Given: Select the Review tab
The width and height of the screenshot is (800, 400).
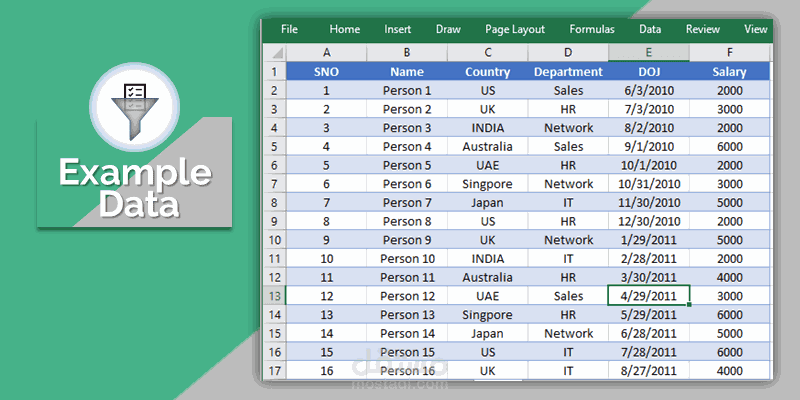Looking at the screenshot, I should point(703,30).
